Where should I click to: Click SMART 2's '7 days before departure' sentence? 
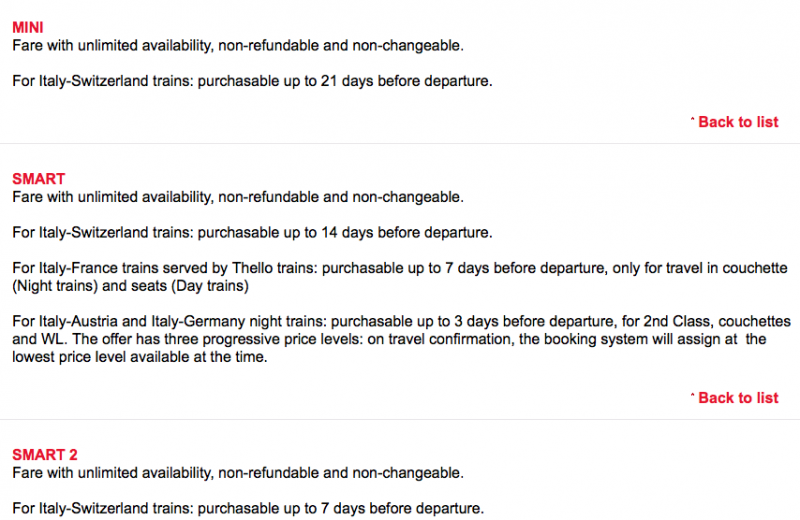[248, 509]
